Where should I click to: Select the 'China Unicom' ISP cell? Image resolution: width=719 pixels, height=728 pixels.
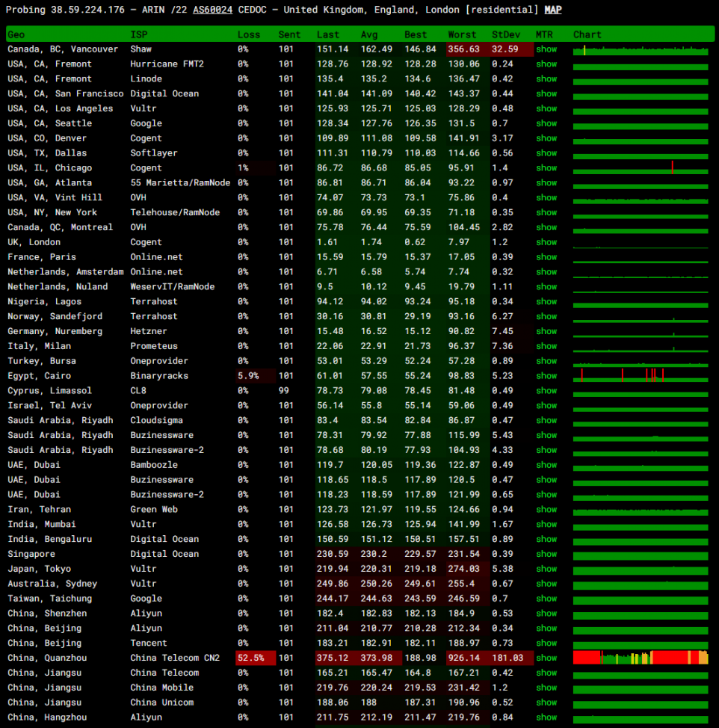(x=162, y=703)
